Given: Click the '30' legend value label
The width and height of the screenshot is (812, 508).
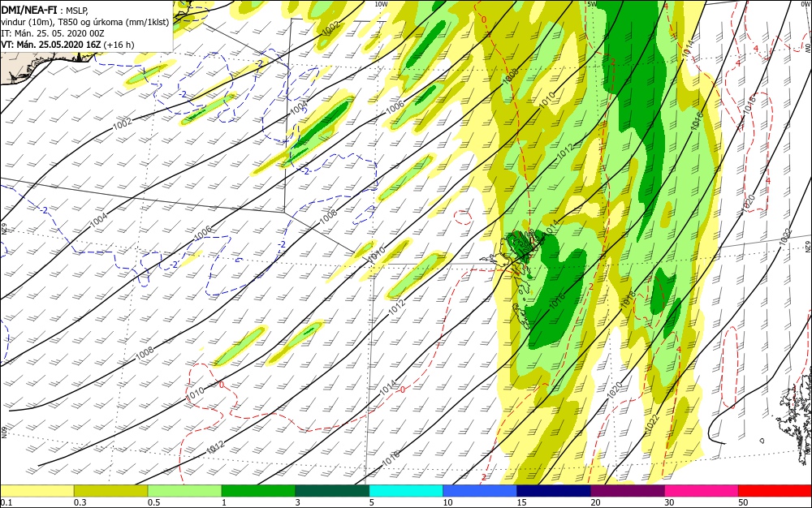Looking at the screenshot, I should 669,502.
